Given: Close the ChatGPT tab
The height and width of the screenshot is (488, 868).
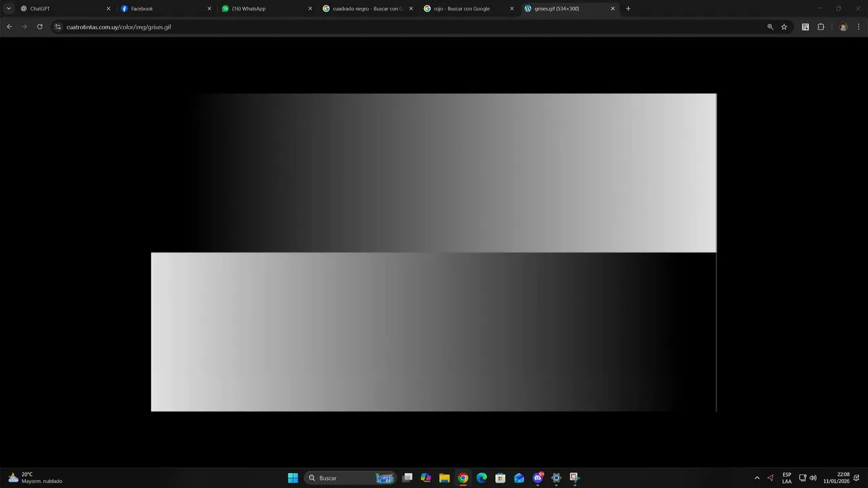Looking at the screenshot, I should coord(108,9).
